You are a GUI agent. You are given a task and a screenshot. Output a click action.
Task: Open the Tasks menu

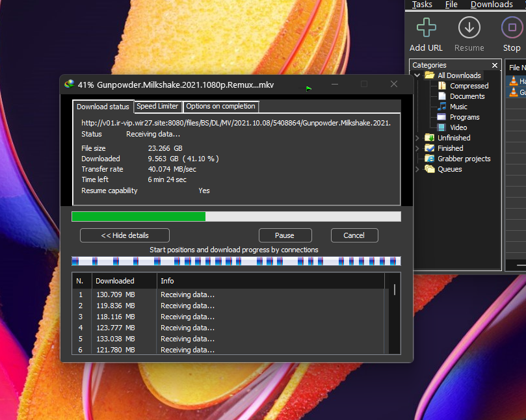(x=422, y=5)
